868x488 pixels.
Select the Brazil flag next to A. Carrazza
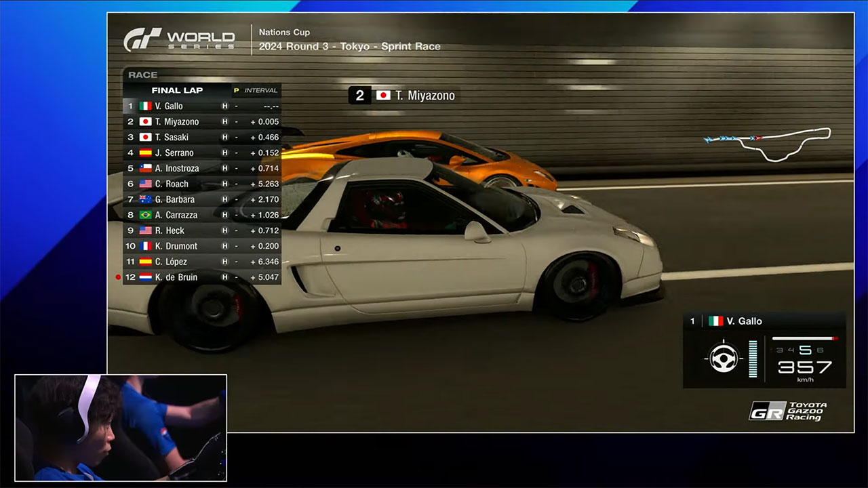[145, 216]
